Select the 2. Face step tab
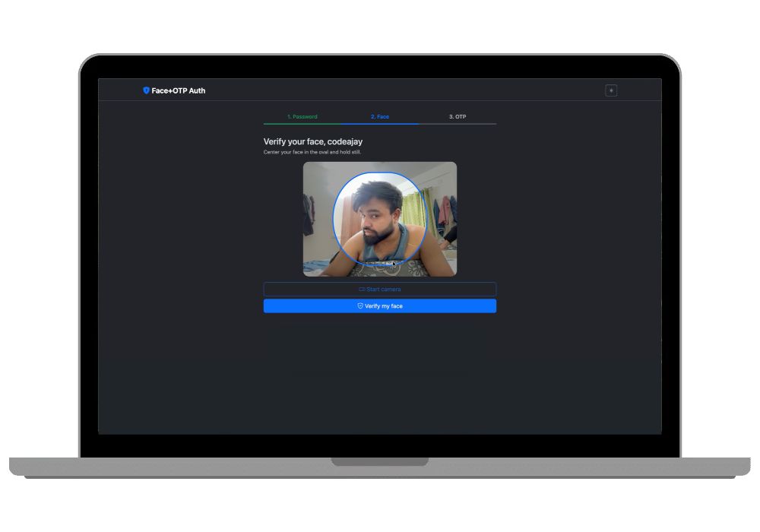Image resolution: width=760 pixels, height=532 pixels. click(x=379, y=117)
